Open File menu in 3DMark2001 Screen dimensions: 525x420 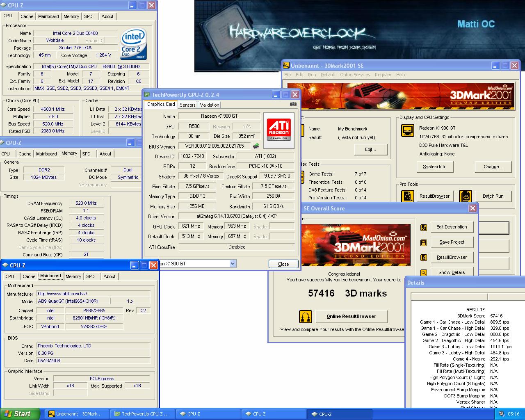pos(288,75)
